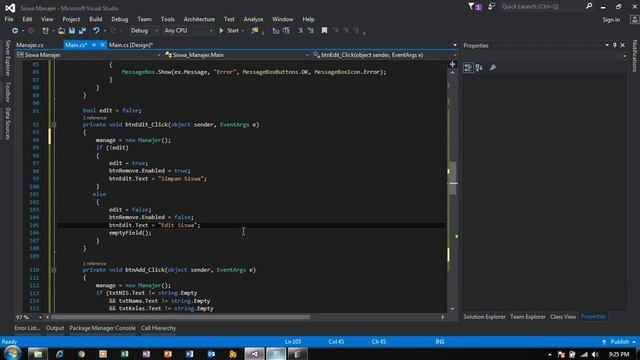Open the Package Manager Console tab

(x=102, y=328)
